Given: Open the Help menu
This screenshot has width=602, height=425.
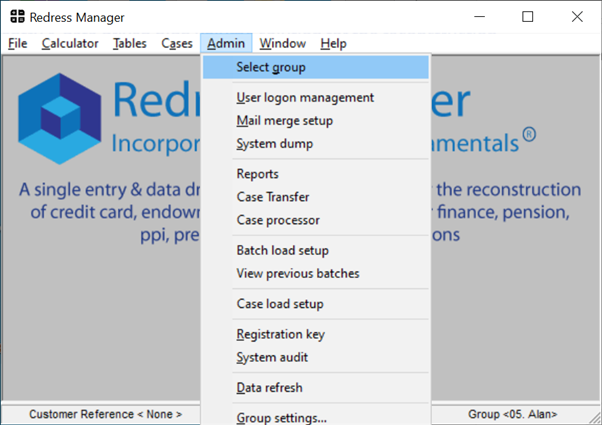Looking at the screenshot, I should [333, 43].
